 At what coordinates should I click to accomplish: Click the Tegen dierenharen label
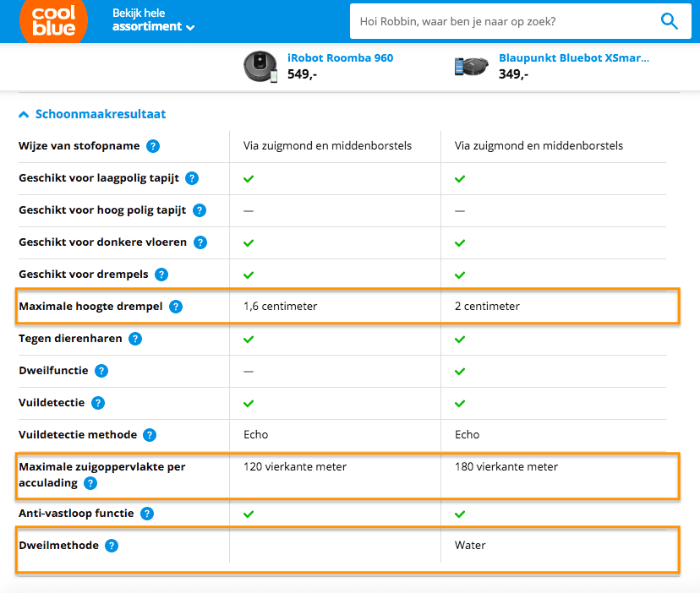coord(70,339)
